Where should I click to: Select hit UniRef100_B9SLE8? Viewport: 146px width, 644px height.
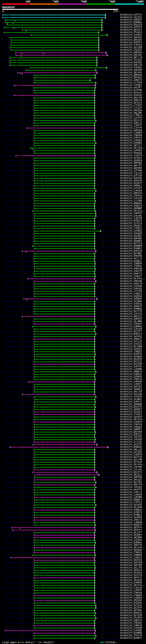[x=131, y=25]
